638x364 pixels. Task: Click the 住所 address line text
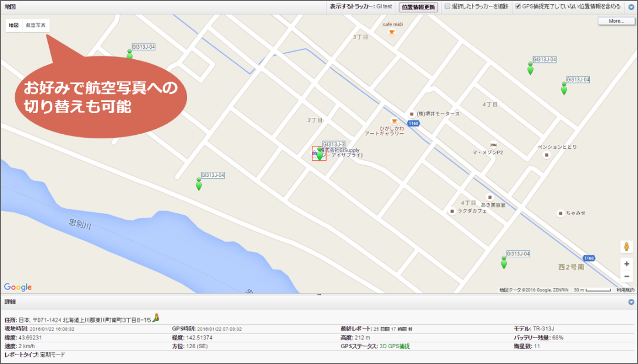78,320
